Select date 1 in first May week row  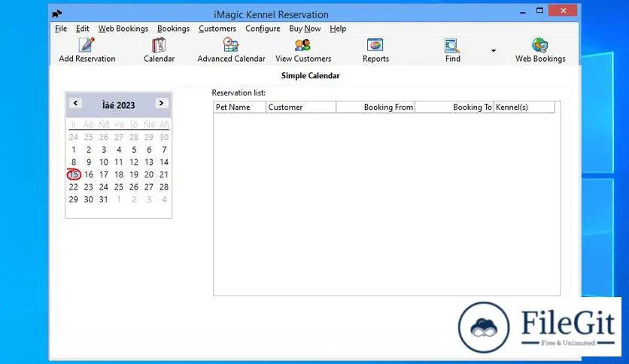74,150
